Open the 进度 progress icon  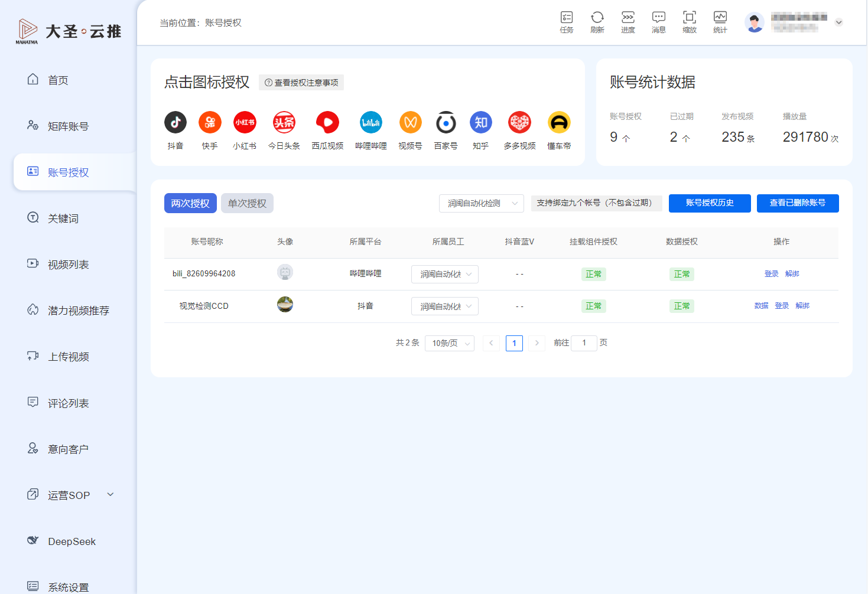pos(628,22)
